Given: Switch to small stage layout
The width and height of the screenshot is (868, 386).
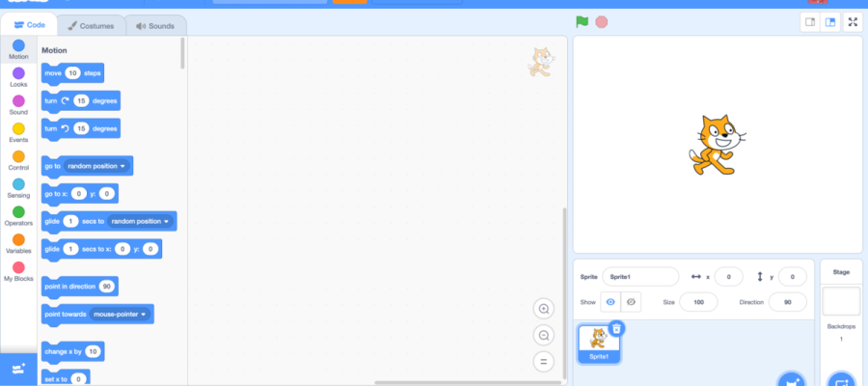Looking at the screenshot, I should (810, 22).
